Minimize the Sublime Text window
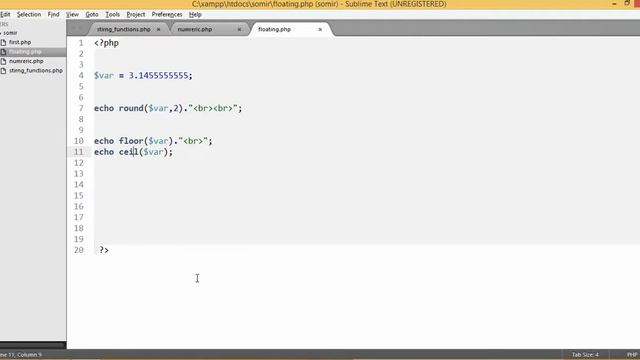The image size is (640, 360). click(614, 4)
